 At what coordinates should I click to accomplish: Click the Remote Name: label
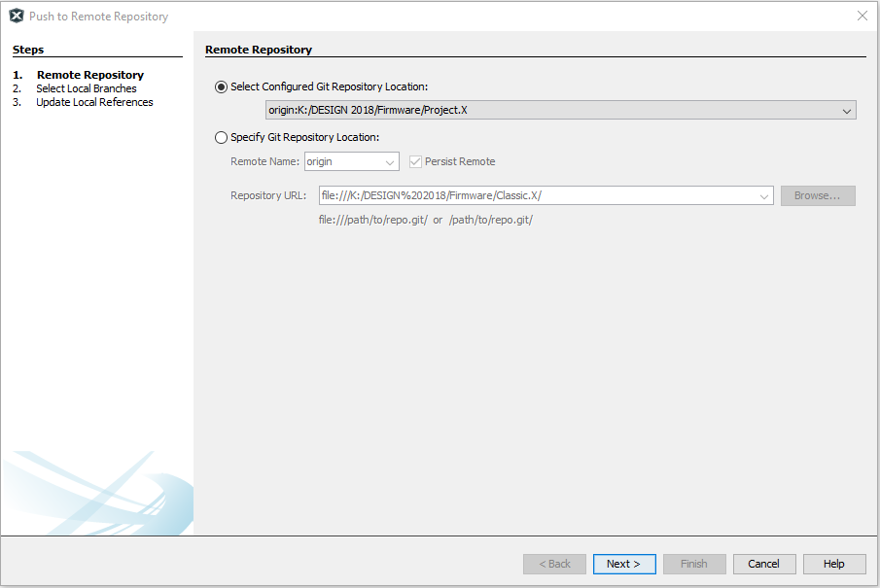(264, 161)
